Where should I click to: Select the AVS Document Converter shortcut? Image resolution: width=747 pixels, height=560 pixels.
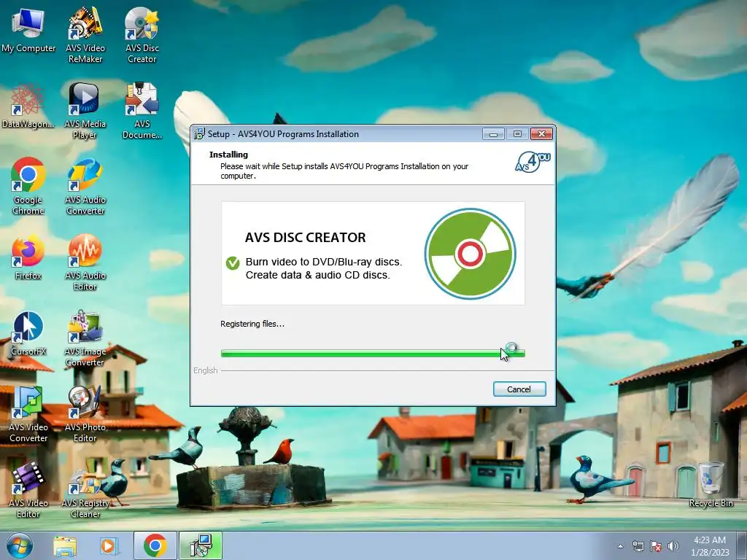click(142, 111)
